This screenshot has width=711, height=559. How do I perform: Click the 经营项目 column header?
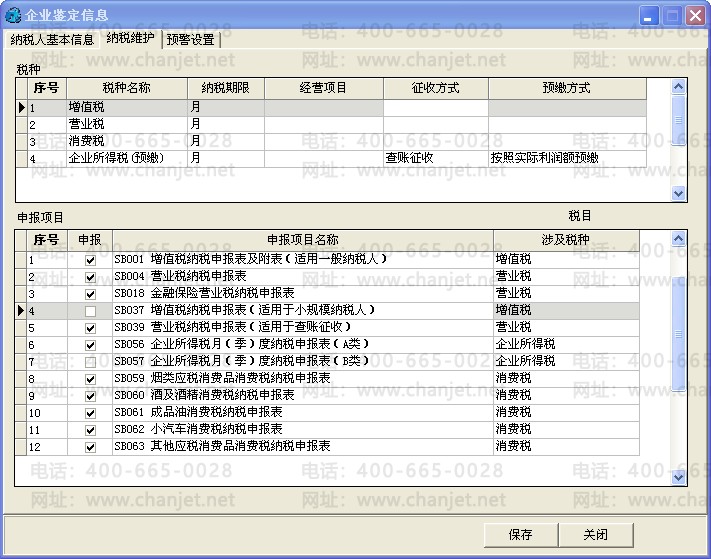tap(323, 88)
